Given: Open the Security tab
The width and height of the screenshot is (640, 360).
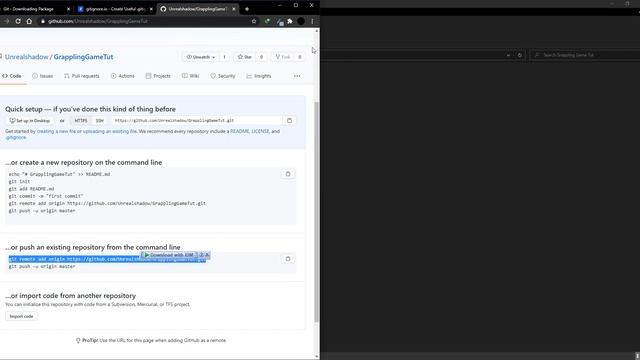Looking at the screenshot, I should click(x=223, y=76).
